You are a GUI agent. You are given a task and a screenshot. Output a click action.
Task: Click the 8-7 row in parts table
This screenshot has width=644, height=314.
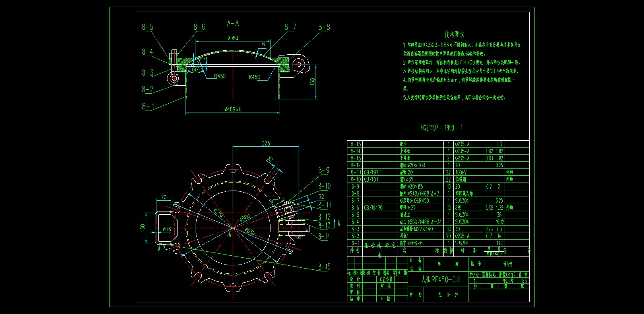click(355, 201)
